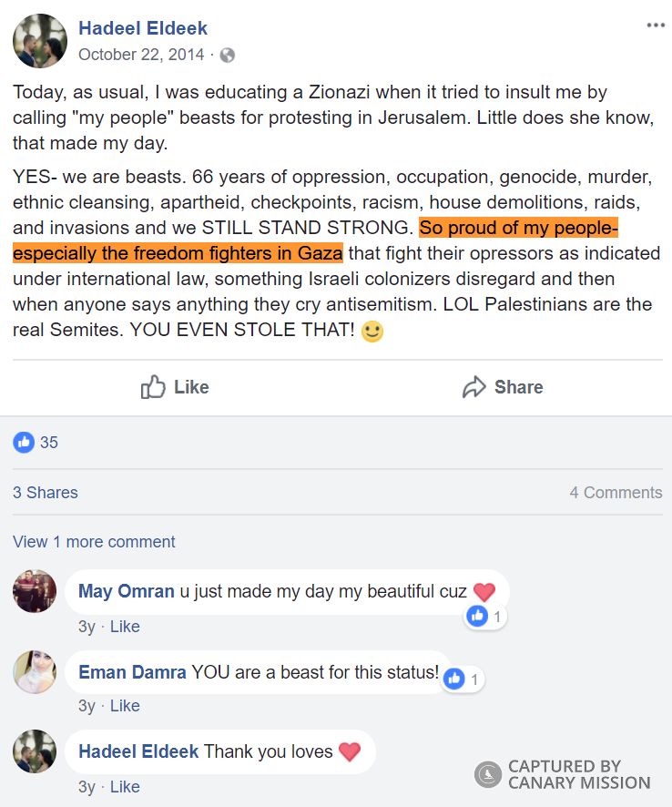This screenshot has width=672, height=807.
Task: Click the smiley emoji ending the post
Action: (x=372, y=332)
